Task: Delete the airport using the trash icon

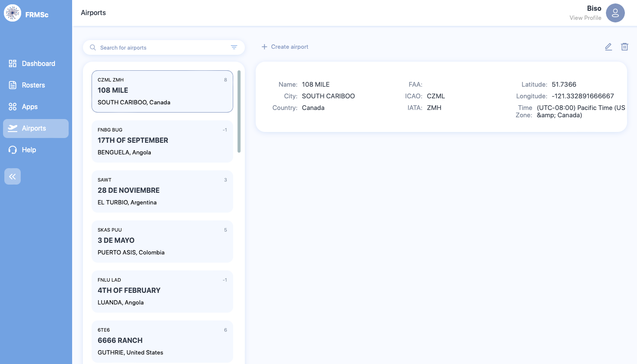Action: [x=624, y=47]
